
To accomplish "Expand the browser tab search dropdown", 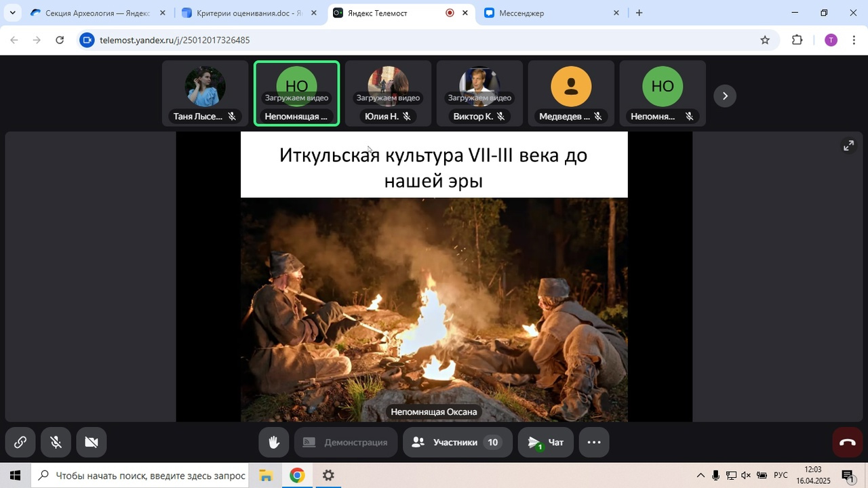I will [12, 13].
